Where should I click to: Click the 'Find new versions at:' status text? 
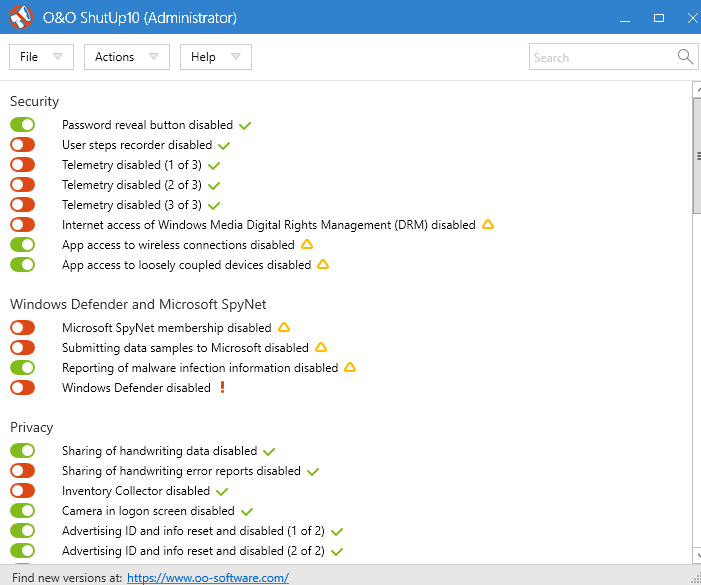click(67, 577)
